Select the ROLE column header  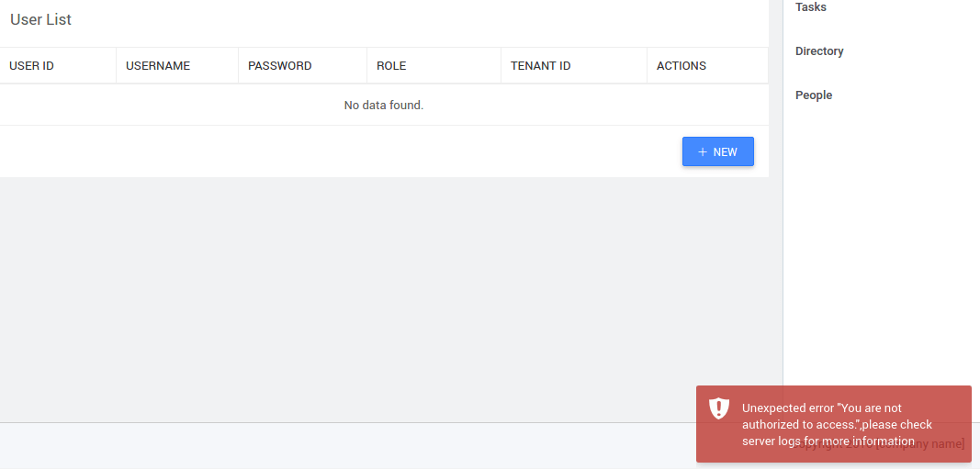pos(391,66)
